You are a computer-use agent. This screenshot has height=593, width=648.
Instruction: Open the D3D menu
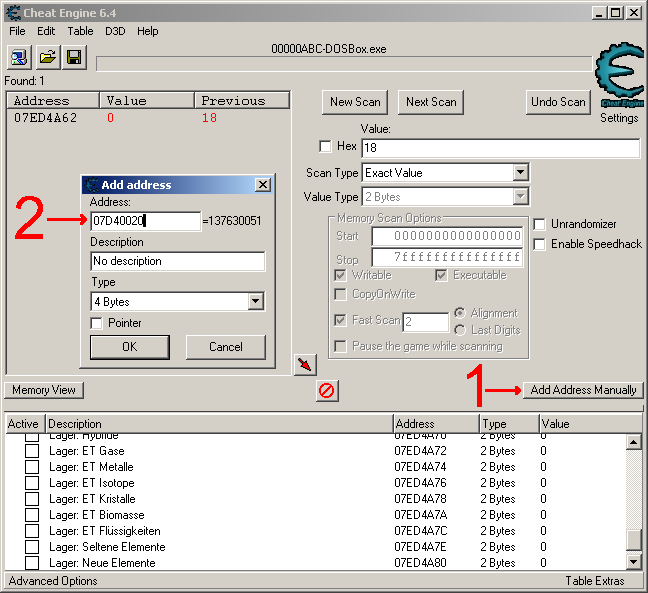coord(115,31)
